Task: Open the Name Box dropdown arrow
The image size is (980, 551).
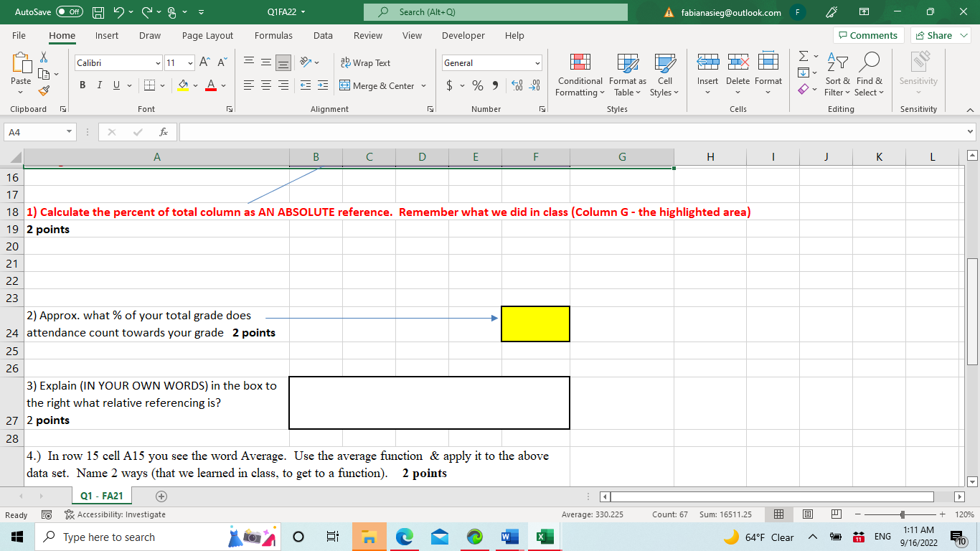Action: coord(68,132)
